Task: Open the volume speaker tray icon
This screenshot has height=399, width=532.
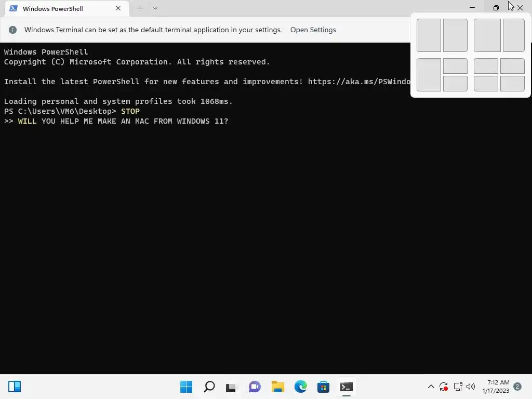Action: point(471,387)
